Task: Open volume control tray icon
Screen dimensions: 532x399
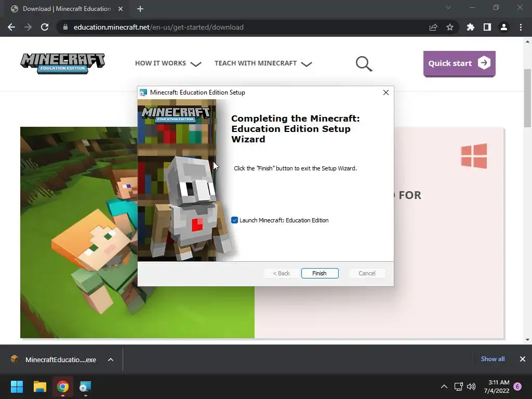Action: click(471, 387)
